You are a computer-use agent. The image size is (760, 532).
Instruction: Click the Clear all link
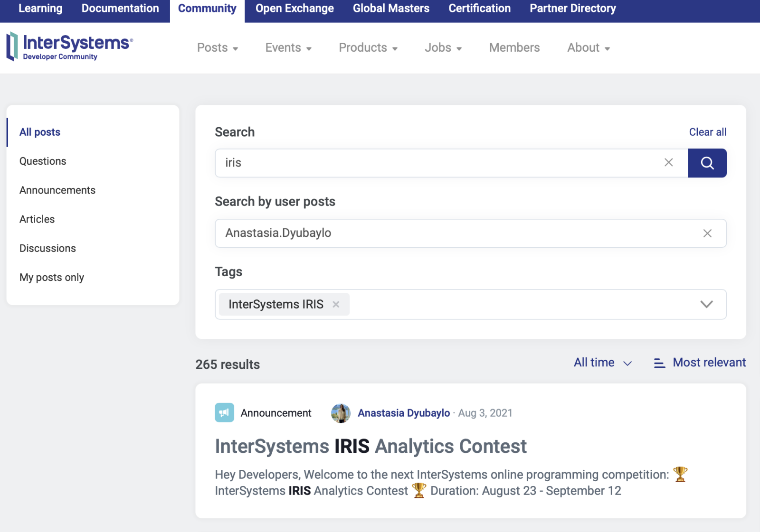click(707, 132)
